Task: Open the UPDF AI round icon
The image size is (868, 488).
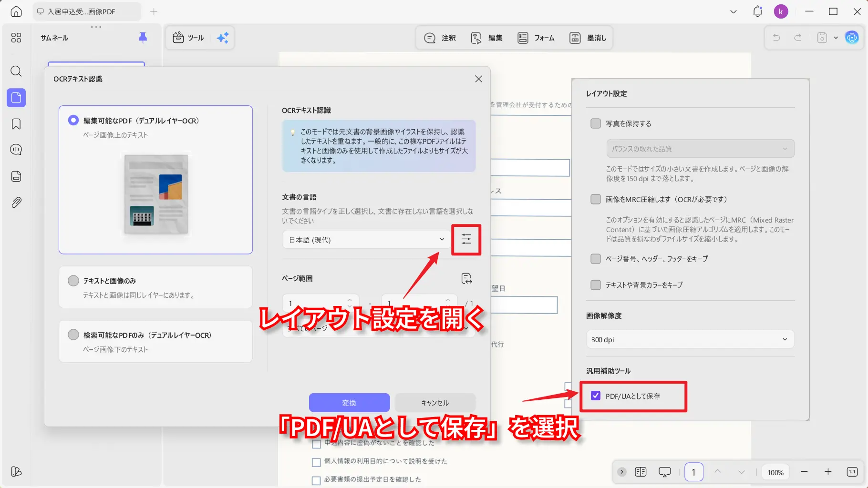Action: [852, 38]
